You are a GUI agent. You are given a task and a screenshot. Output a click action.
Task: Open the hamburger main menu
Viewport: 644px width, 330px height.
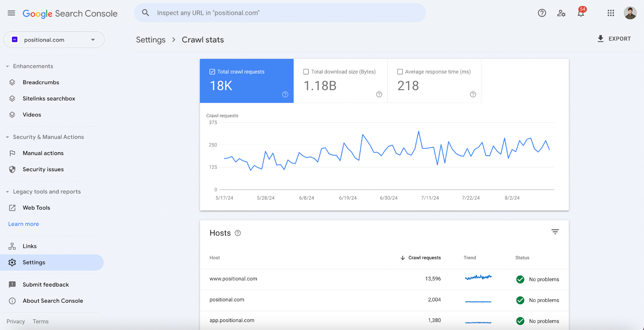pyautogui.click(x=11, y=13)
